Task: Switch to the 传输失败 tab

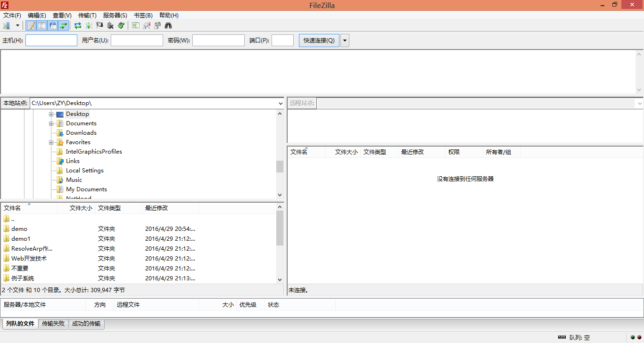Action: pos(53,324)
